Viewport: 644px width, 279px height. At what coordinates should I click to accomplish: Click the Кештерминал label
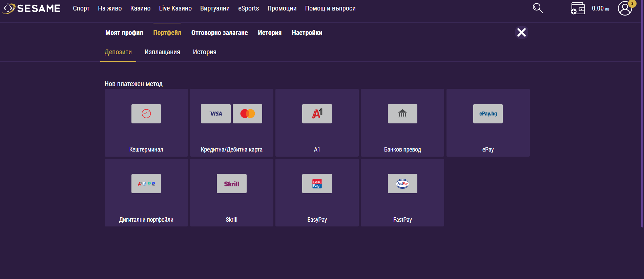point(146,150)
